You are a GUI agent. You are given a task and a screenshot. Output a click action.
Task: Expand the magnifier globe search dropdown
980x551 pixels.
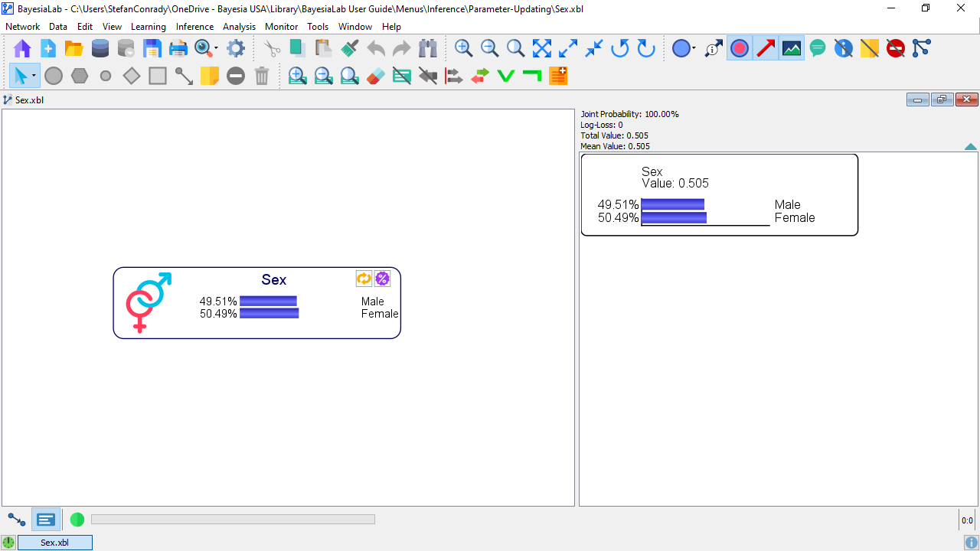[216, 49]
